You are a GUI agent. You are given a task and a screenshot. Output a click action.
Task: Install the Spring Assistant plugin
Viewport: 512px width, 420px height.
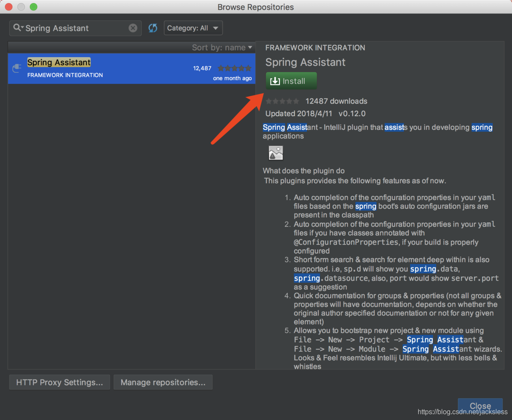[291, 81]
